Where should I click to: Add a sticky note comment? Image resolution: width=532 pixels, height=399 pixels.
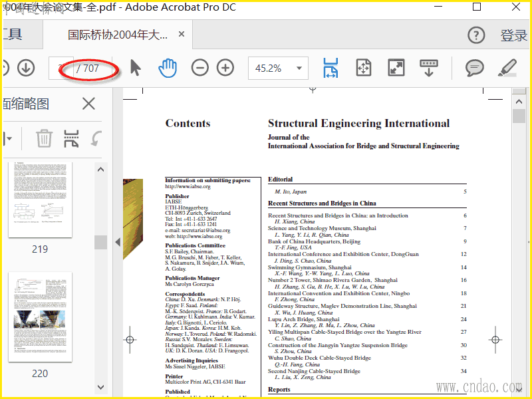click(x=474, y=68)
